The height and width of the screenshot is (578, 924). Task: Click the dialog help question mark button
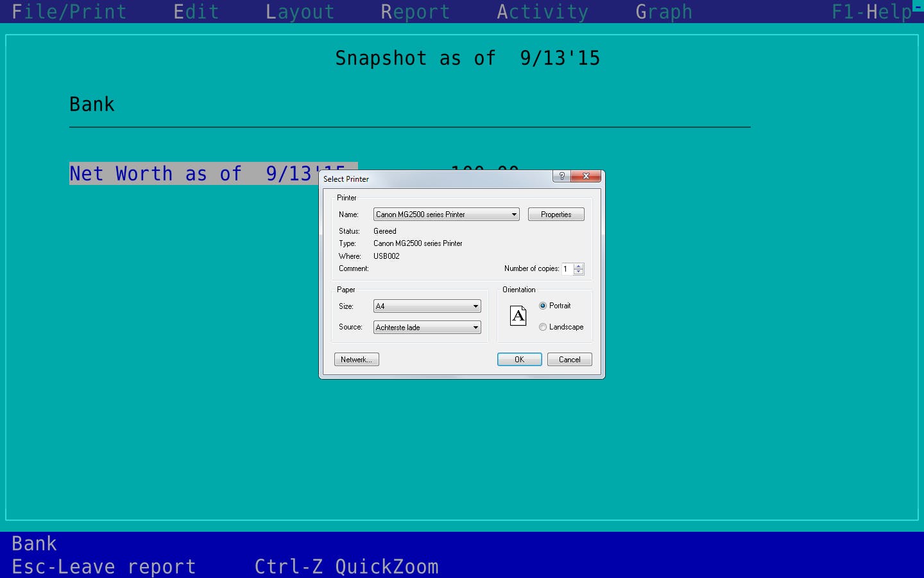click(x=562, y=176)
